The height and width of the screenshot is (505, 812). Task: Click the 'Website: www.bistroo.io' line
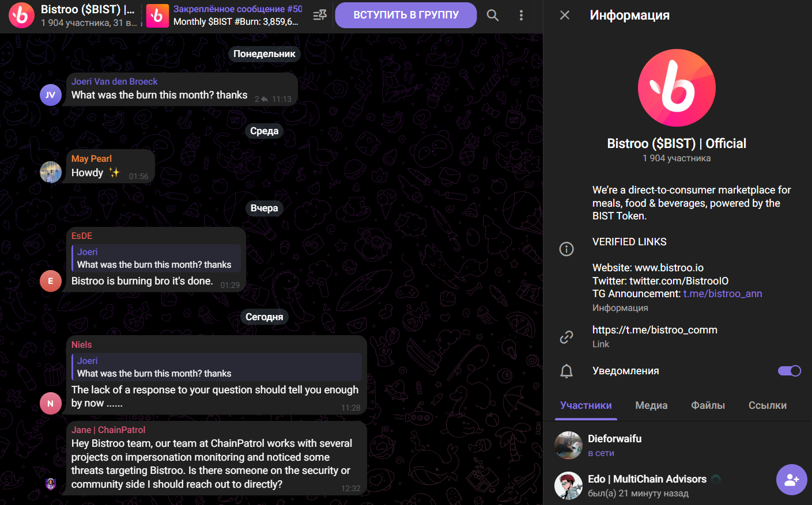pyautogui.click(x=648, y=268)
